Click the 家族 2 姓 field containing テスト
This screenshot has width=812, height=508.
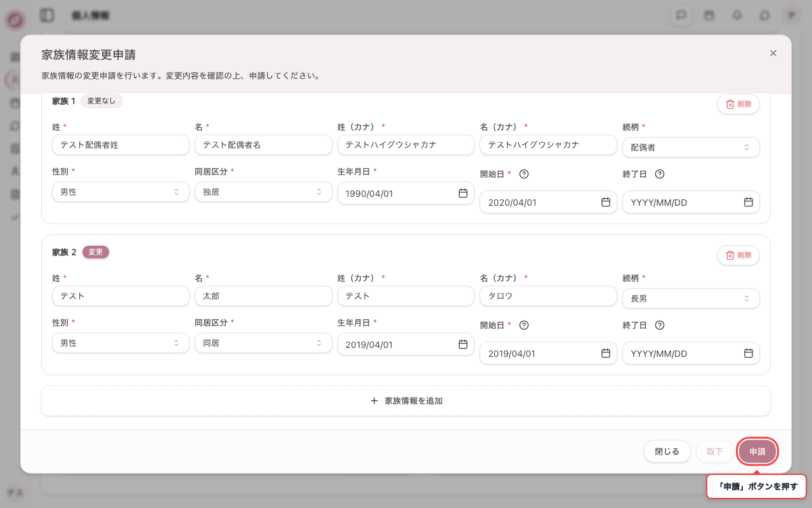point(121,296)
